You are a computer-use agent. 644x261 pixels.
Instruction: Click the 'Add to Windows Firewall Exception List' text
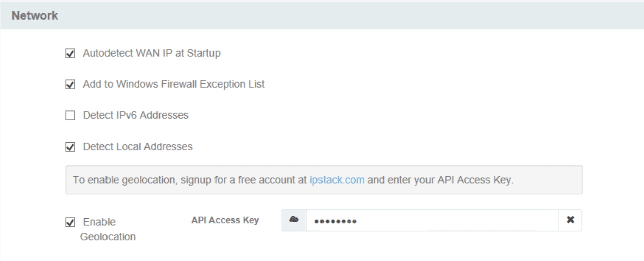pyautogui.click(x=173, y=84)
